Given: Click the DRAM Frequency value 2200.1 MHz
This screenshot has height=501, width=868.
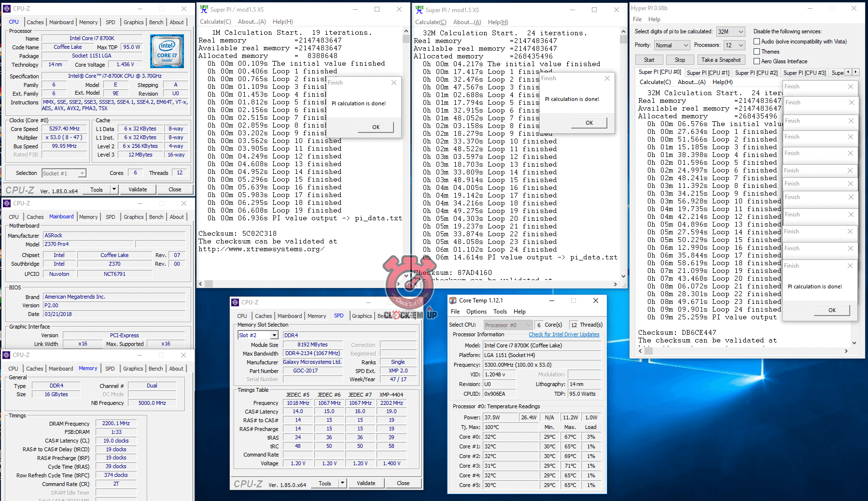Looking at the screenshot, I should pos(116,423).
